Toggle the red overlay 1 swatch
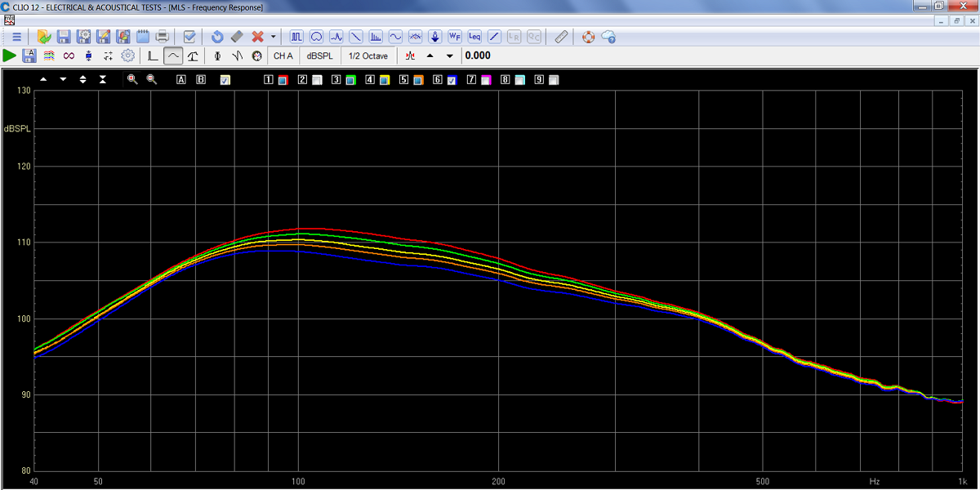This screenshot has height=490, width=980. pyautogui.click(x=282, y=80)
